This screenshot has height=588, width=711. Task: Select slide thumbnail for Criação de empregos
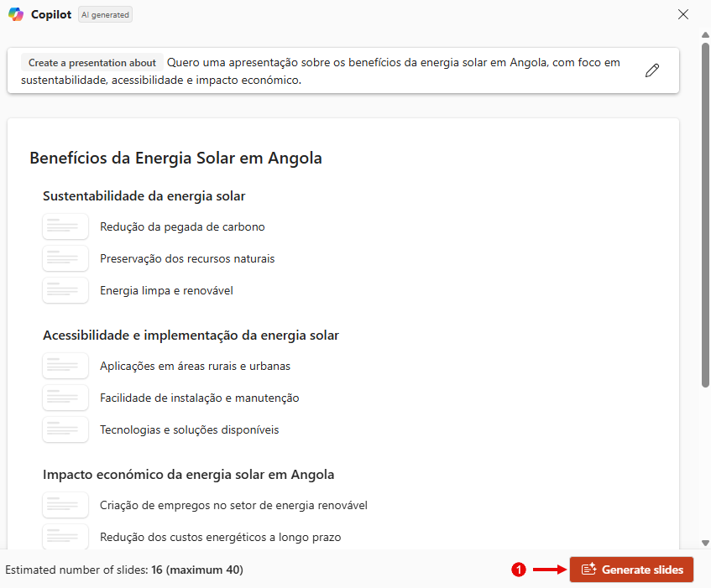(x=65, y=505)
